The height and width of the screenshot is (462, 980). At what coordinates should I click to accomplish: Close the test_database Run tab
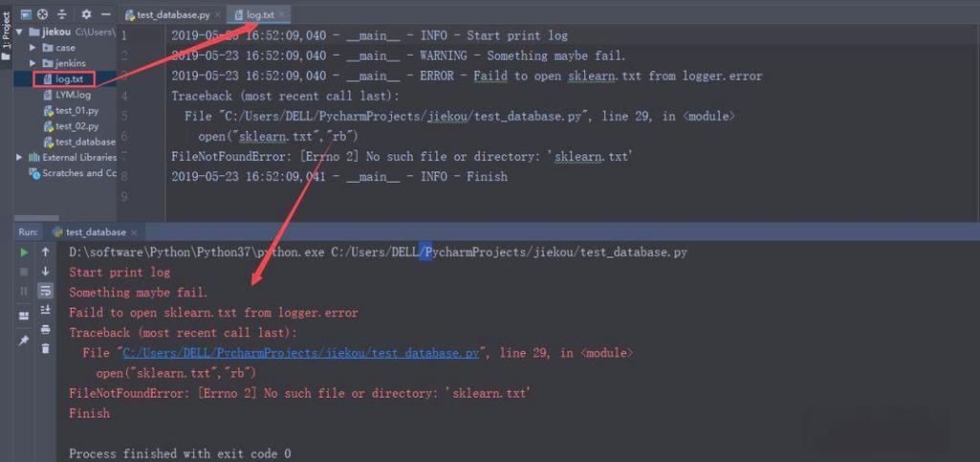134,231
